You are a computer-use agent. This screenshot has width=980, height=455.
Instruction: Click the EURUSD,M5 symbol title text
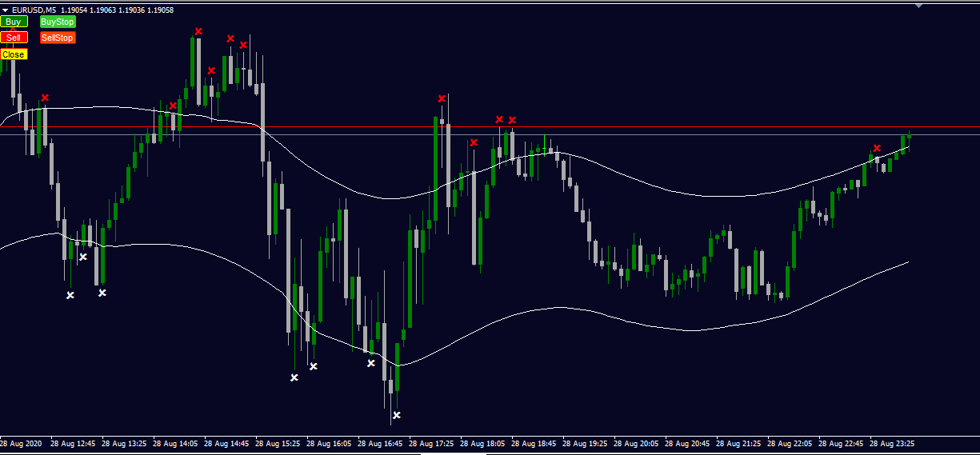[34, 10]
